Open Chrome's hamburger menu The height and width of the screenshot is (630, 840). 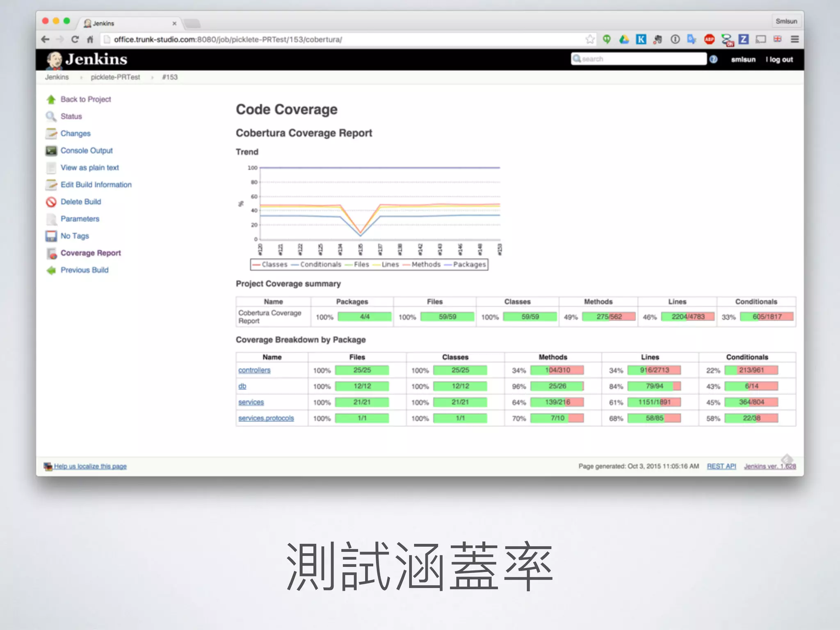795,39
